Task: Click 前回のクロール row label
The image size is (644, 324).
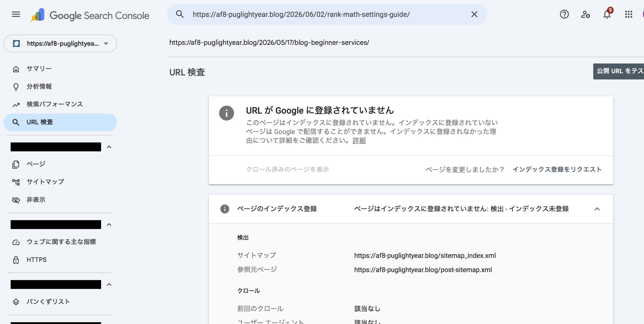Action: click(260, 308)
